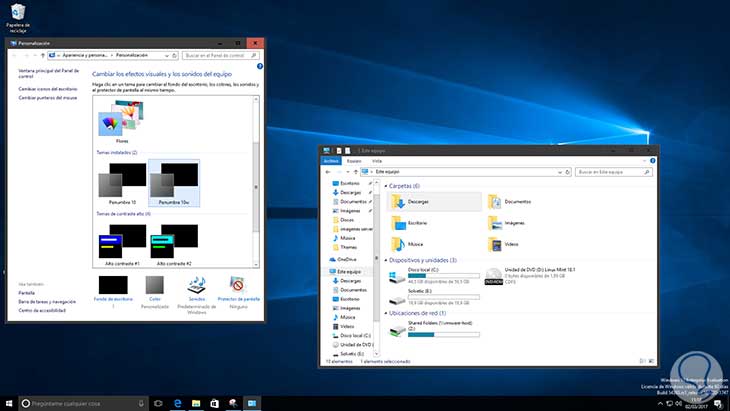This screenshot has height=411, width=730.
Task: Collapse Ubicaciones de red group
Action: click(386, 313)
